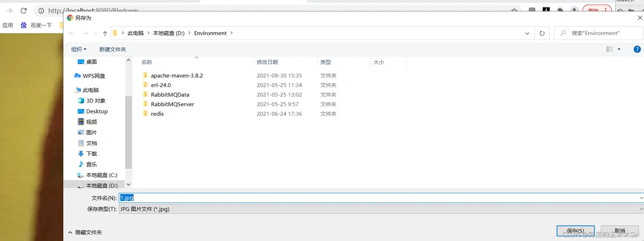This screenshot has height=241, width=644.
Task: Open the 文件名 field dropdown arrow
Action: [x=641, y=198]
